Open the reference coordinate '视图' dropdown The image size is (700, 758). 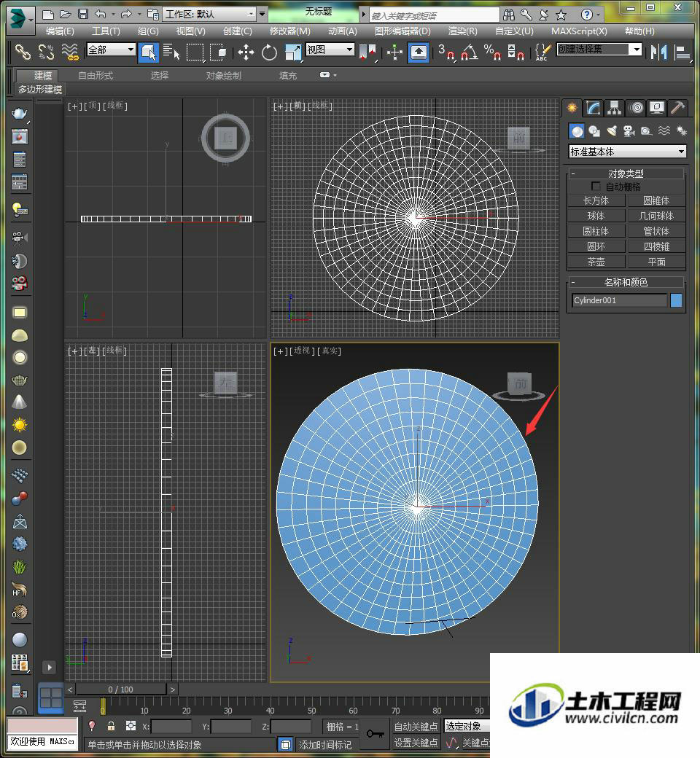click(330, 50)
